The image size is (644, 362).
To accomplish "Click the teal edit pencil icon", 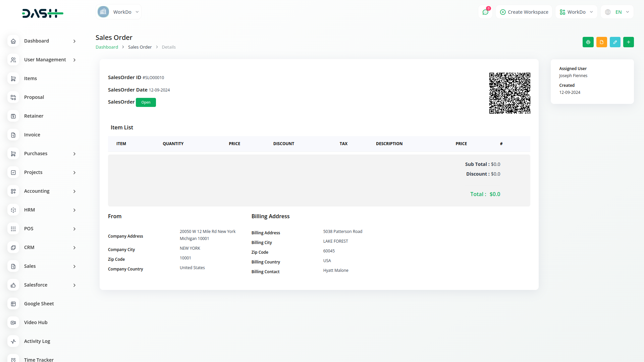I will point(615,42).
